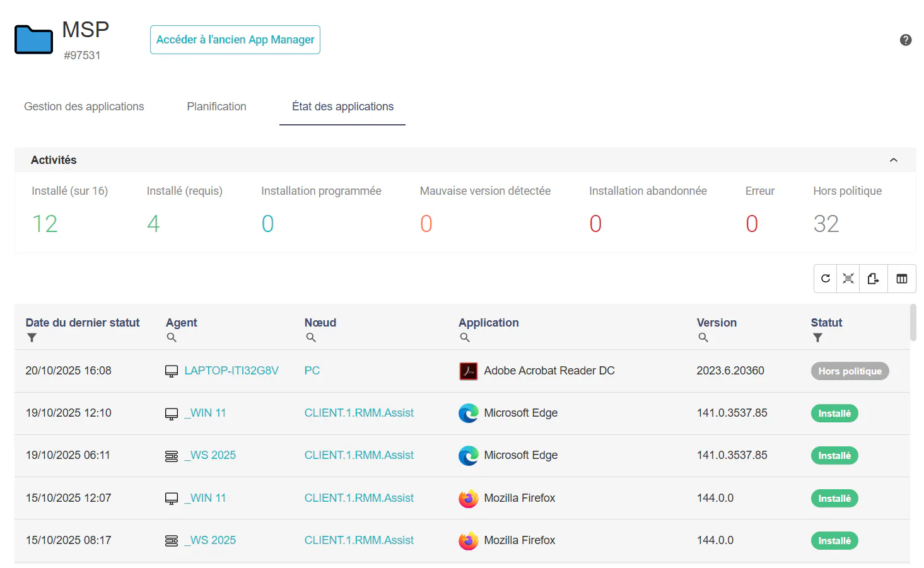This screenshot has height=568, width=924.
Task: Click the blue MSP folder icon
Action: (x=33, y=40)
